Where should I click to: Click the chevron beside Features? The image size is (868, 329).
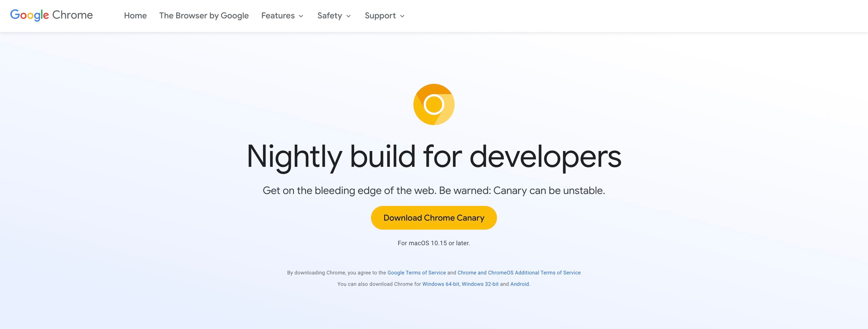[301, 16]
